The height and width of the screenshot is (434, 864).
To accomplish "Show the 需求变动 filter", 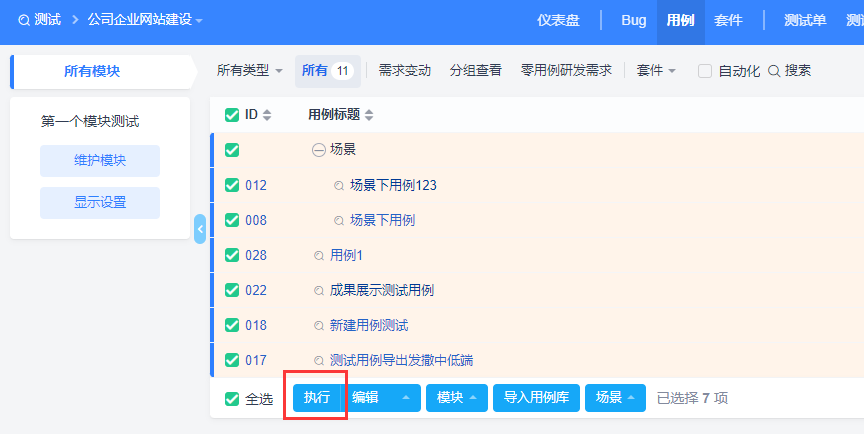I will [x=404, y=70].
